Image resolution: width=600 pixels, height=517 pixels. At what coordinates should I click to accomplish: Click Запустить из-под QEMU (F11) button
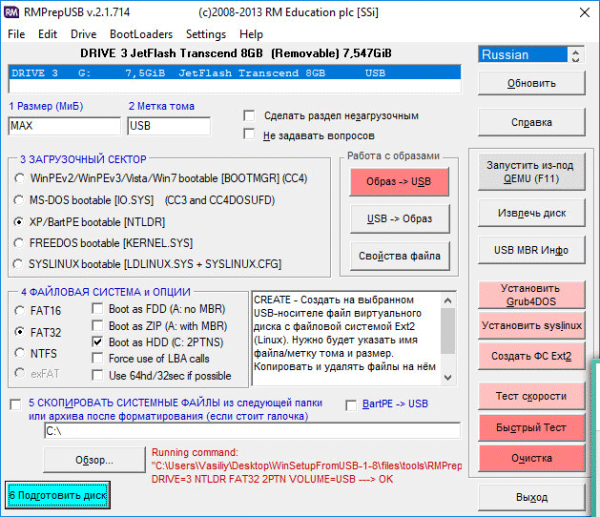[532, 172]
